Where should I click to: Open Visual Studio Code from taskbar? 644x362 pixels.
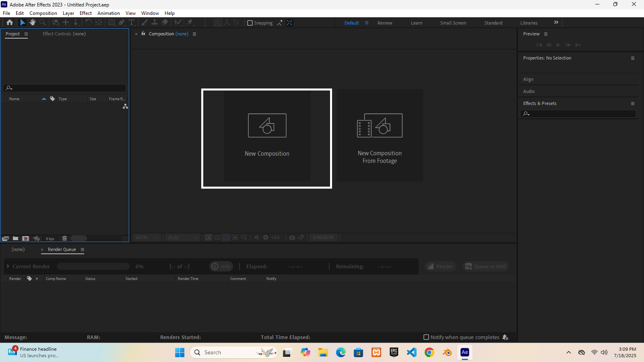click(x=411, y=353)
